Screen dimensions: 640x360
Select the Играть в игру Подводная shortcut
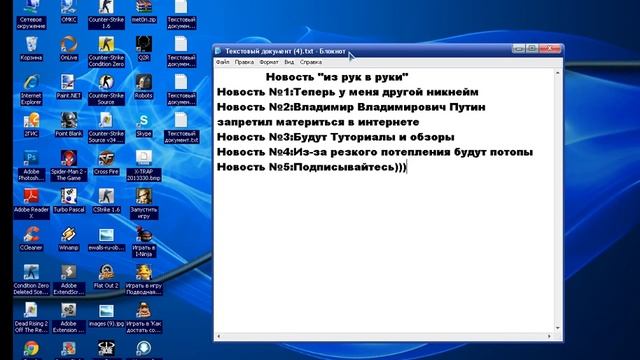pyautogui.click(x=144, y=280)
